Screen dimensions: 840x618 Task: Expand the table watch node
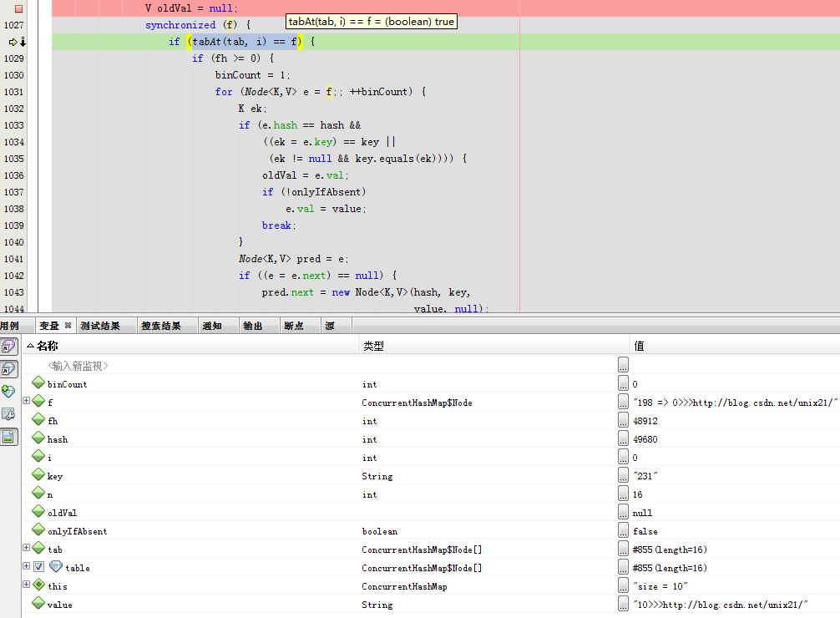point(26,566)
